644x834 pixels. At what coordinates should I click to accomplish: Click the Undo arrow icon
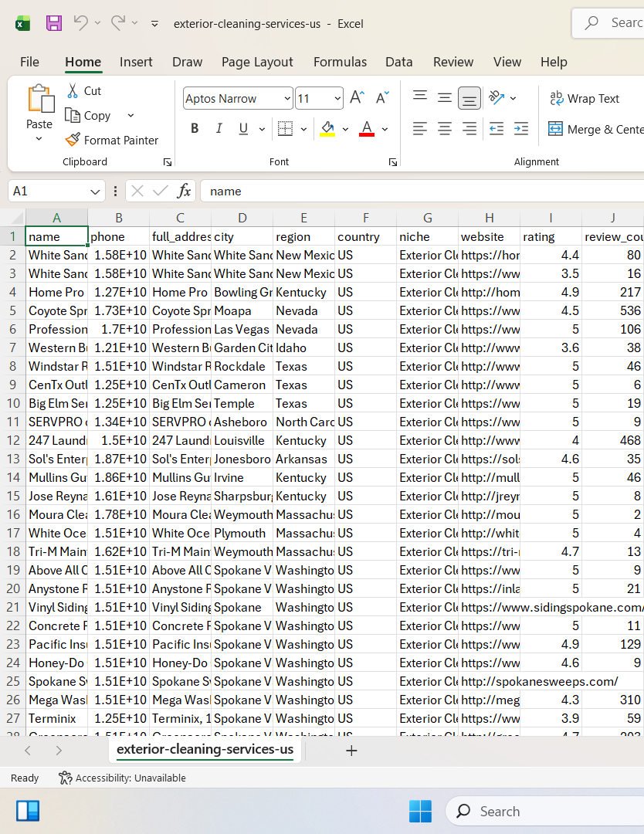pyautogui.click(x=81, y=23)
